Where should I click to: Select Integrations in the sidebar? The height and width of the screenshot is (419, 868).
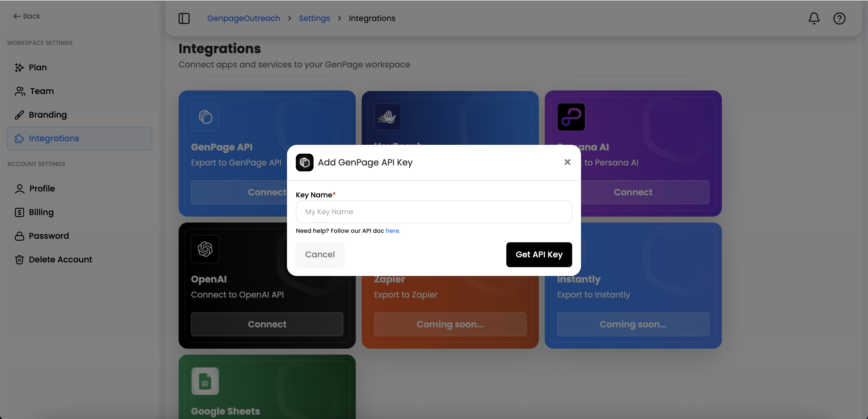tap(80, 138)
